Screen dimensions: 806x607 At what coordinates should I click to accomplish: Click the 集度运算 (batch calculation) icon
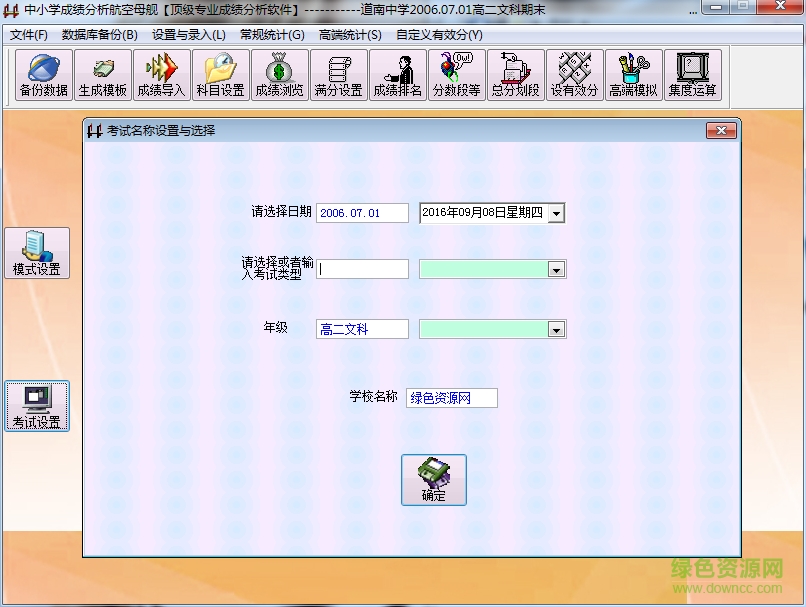[692, 74]
